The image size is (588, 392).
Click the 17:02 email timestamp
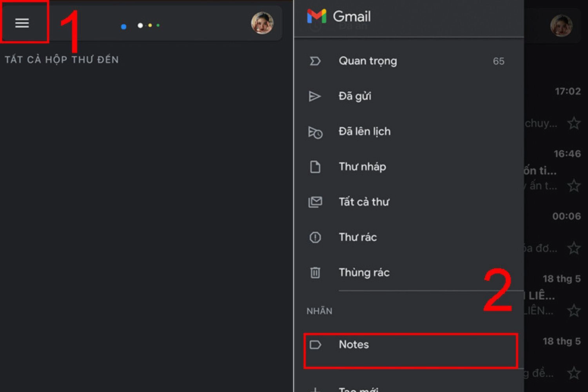pyautogui.click(x=568, y=91)
